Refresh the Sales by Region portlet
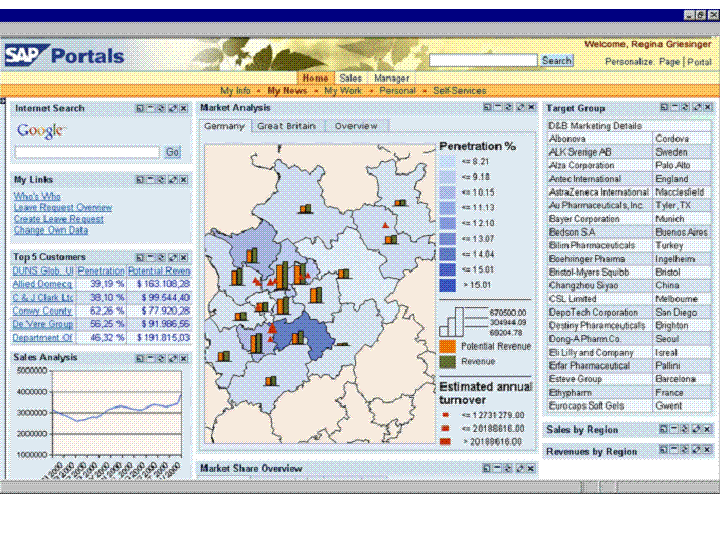 685,429
